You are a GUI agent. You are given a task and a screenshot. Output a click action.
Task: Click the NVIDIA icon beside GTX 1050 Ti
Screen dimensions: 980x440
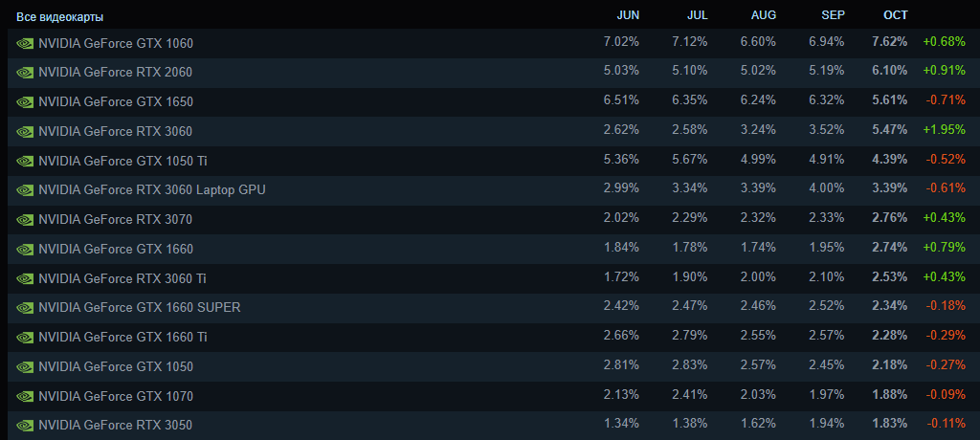pos(26,161)
